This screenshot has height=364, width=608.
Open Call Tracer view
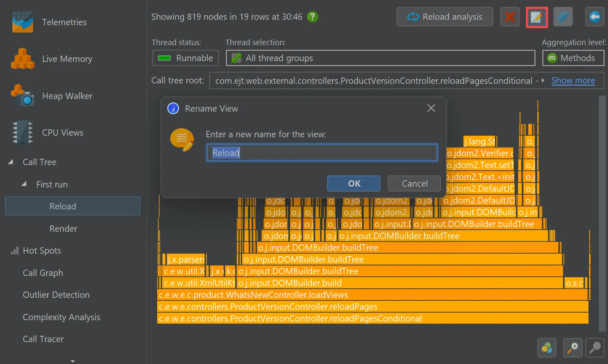(43, 339)
